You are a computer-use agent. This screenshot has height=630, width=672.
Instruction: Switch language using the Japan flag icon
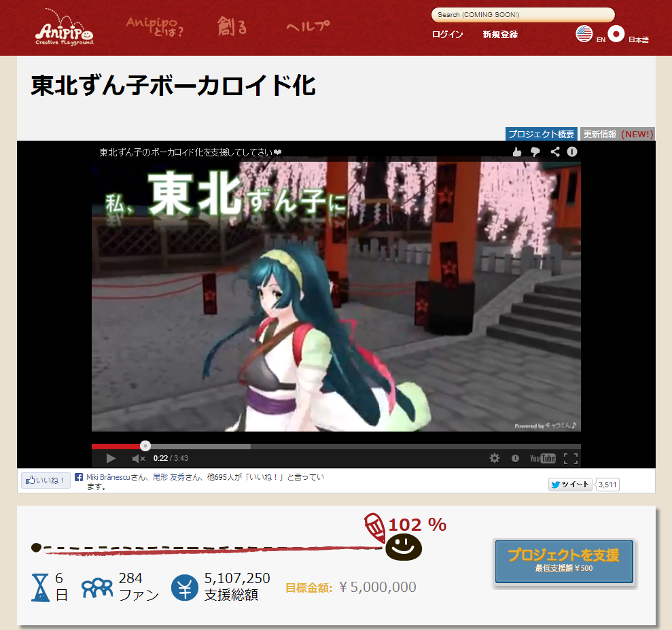point(616,34)
